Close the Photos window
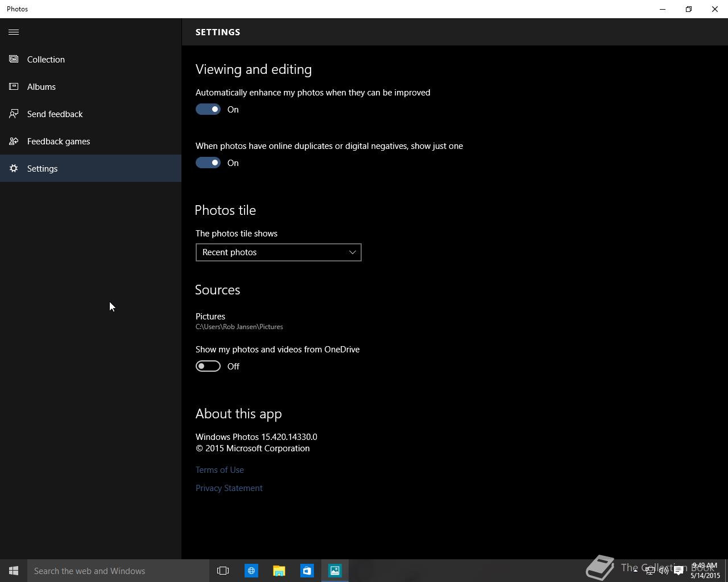The image size is (728, 582). click(715, 9)
